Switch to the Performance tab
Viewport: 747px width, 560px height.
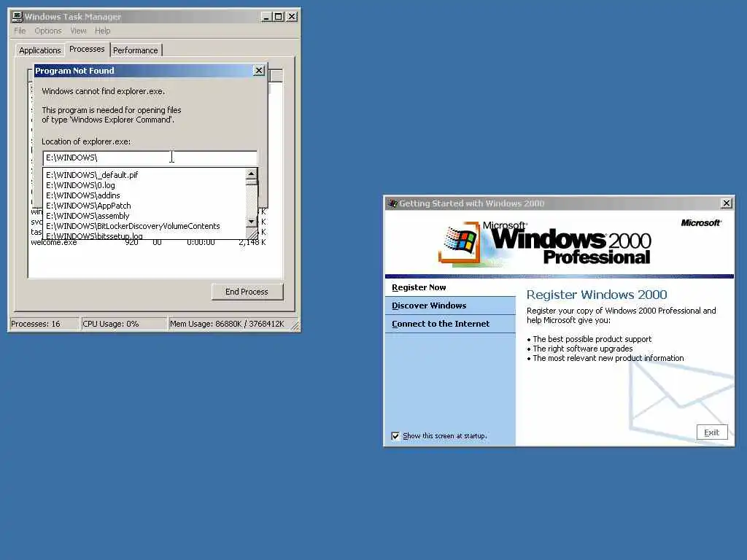point(135,50)
